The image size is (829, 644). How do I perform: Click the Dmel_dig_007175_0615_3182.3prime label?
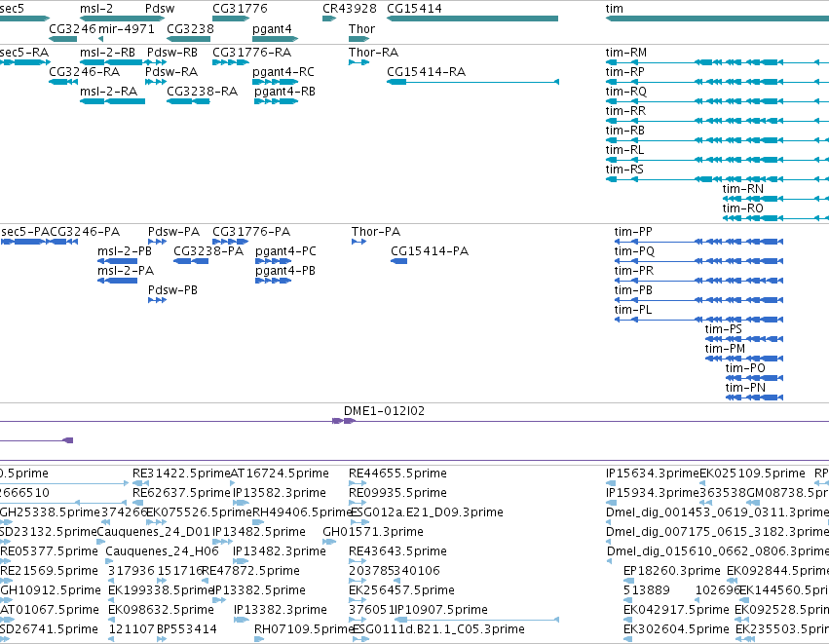(717, 532)
